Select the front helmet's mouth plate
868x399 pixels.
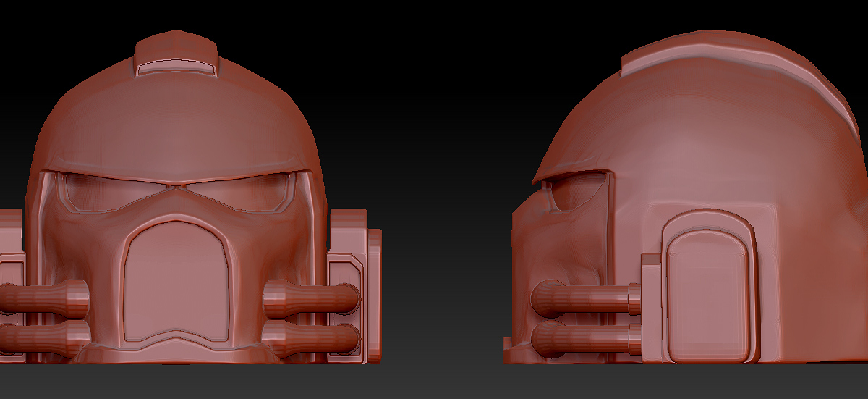click(x=177, y=282)
